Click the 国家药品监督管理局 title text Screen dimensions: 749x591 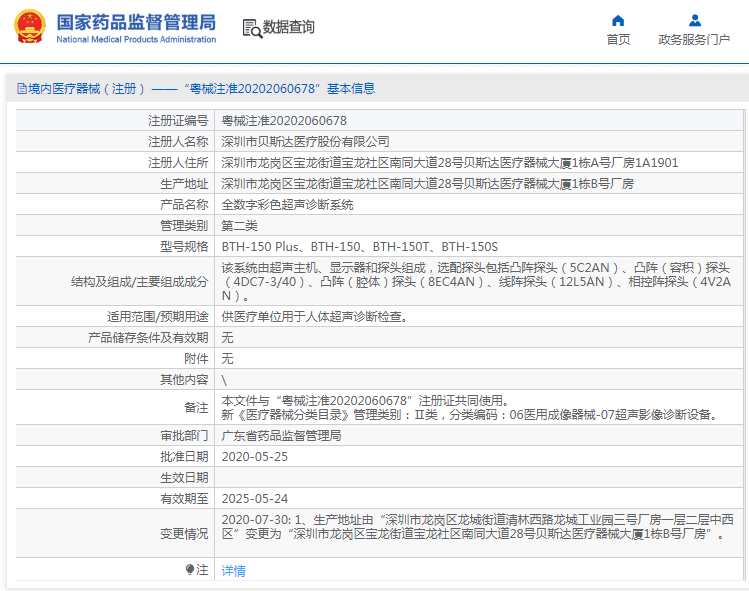coord(135,21)
